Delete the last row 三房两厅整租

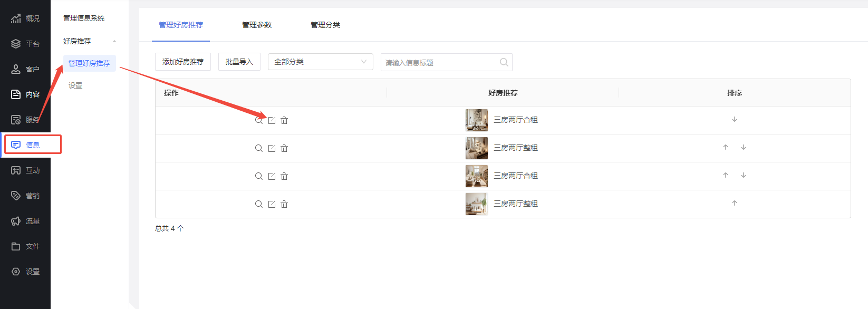pos(284,204)
